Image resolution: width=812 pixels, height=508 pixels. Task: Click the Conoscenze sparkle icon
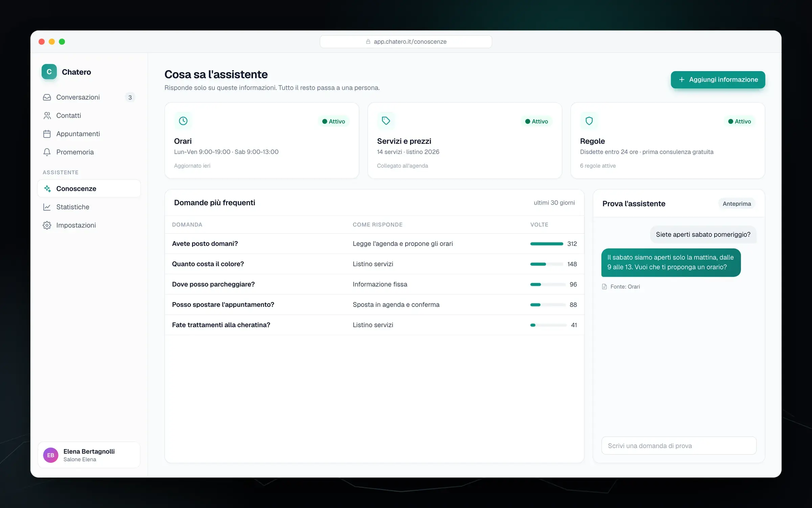[47, 189]
